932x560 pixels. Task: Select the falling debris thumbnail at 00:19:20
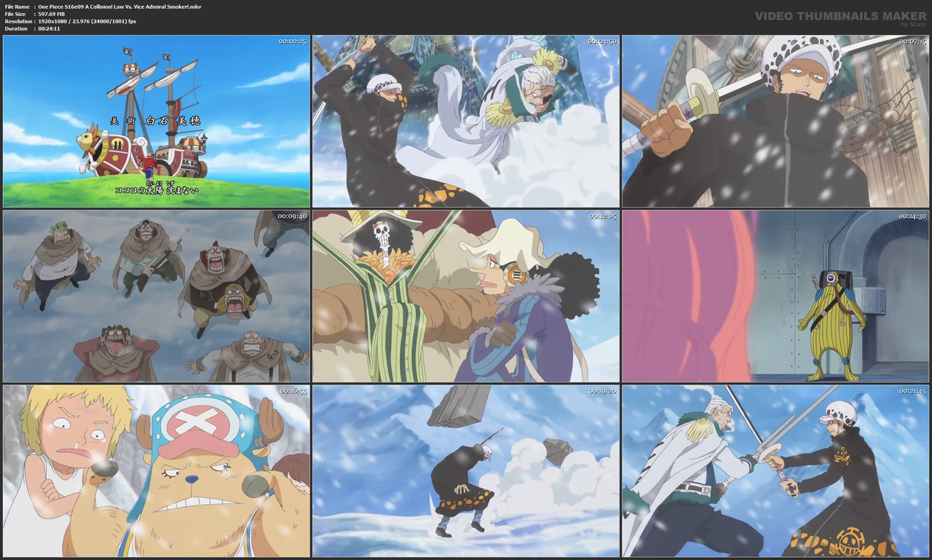tap(466, 470)
